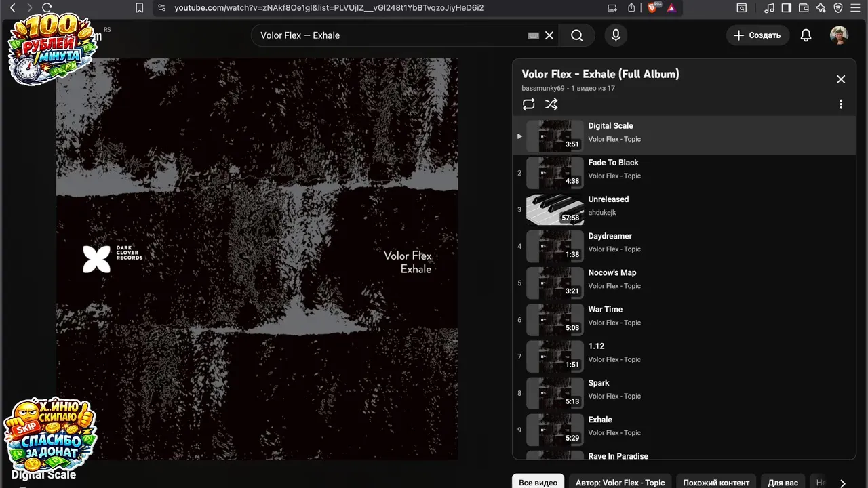Open the Leo AI sparkle icon
The image size is (868, 488).
point(821,8)
